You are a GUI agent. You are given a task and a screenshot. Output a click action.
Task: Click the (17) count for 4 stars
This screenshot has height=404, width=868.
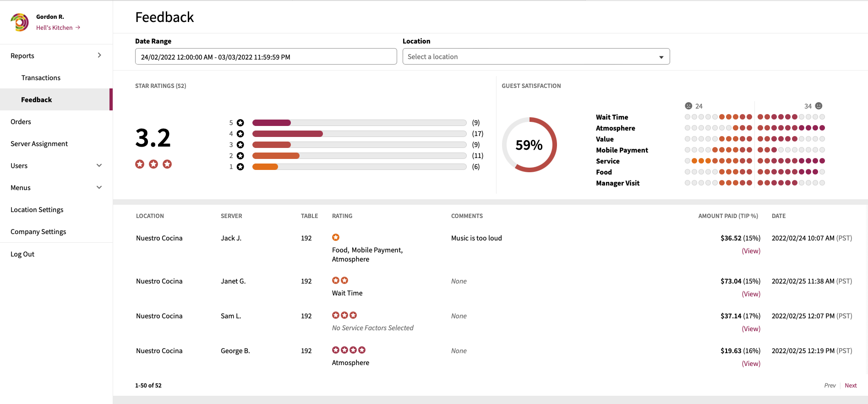(x=478, y=134)
